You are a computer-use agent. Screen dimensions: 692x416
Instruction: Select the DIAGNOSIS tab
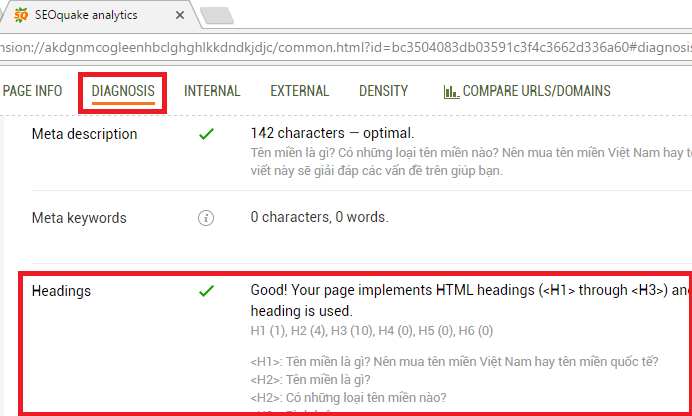coord(123,91)
